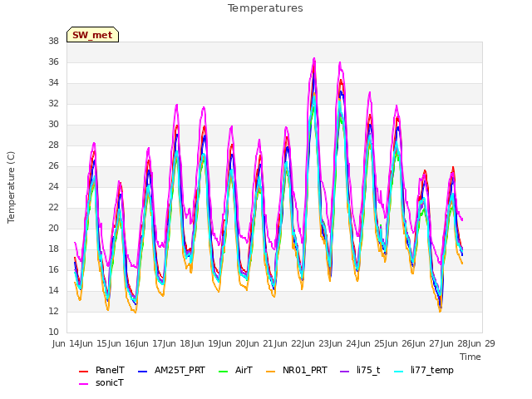Click the Jun 26 x-axis label
This screenshot has height=399, width=532.
point(399,343)
